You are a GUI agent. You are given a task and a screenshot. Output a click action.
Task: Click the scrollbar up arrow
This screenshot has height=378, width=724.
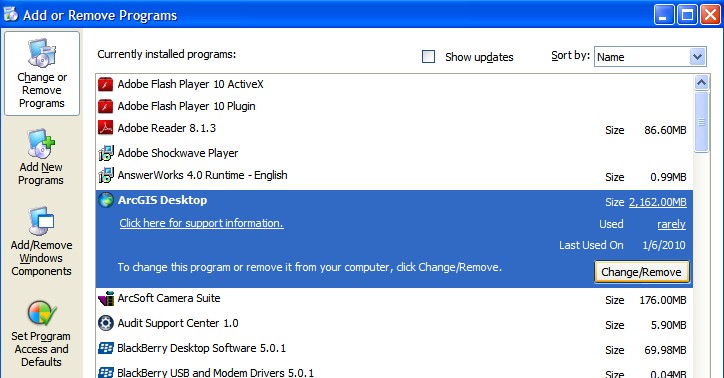pos(701,83)
